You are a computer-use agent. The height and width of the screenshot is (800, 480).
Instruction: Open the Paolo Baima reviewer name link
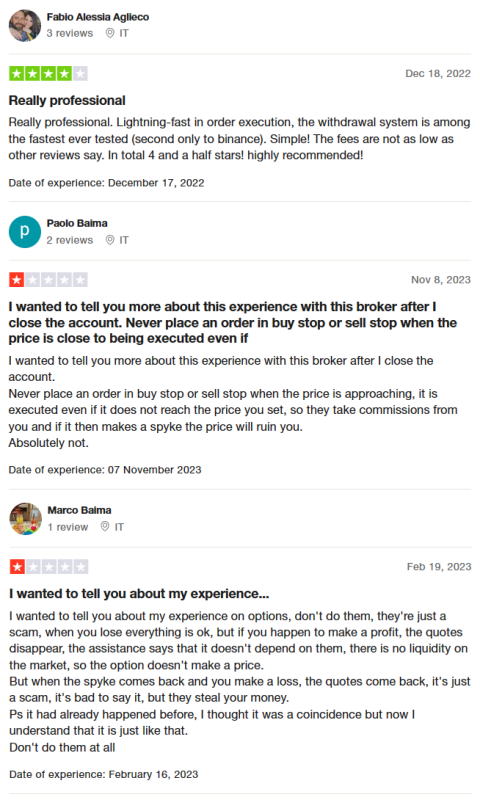77,223
